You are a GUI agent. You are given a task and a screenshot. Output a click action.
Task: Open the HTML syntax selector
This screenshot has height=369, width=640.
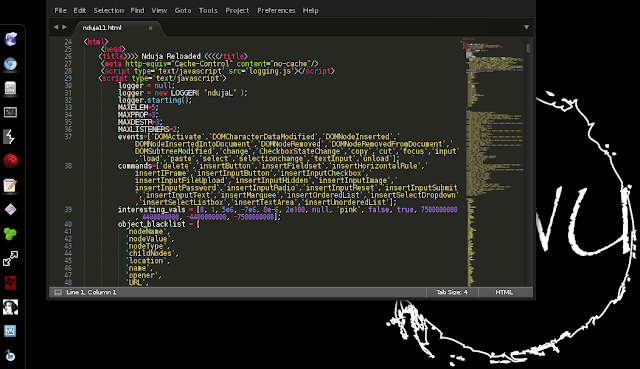click(504, 292)
